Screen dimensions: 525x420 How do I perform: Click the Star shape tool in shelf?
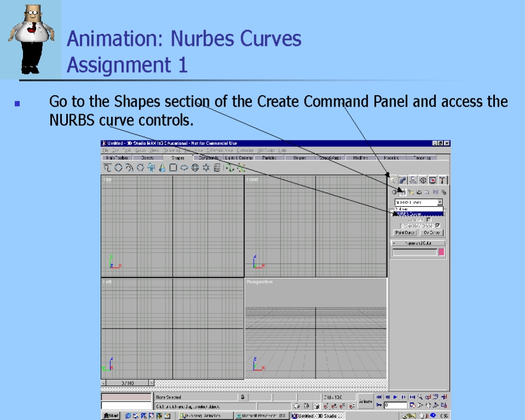[x=206, y=168]
